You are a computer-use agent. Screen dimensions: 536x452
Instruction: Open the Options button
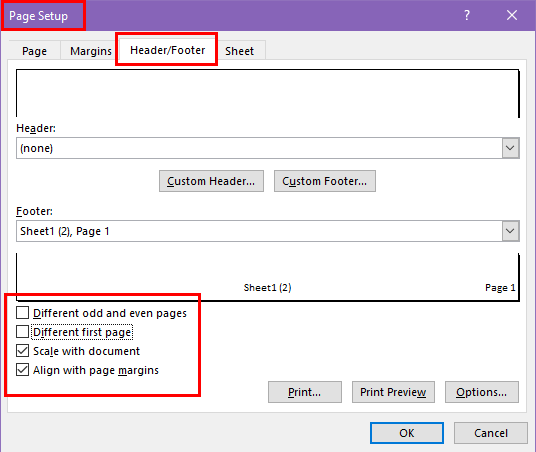click(482, 392)
